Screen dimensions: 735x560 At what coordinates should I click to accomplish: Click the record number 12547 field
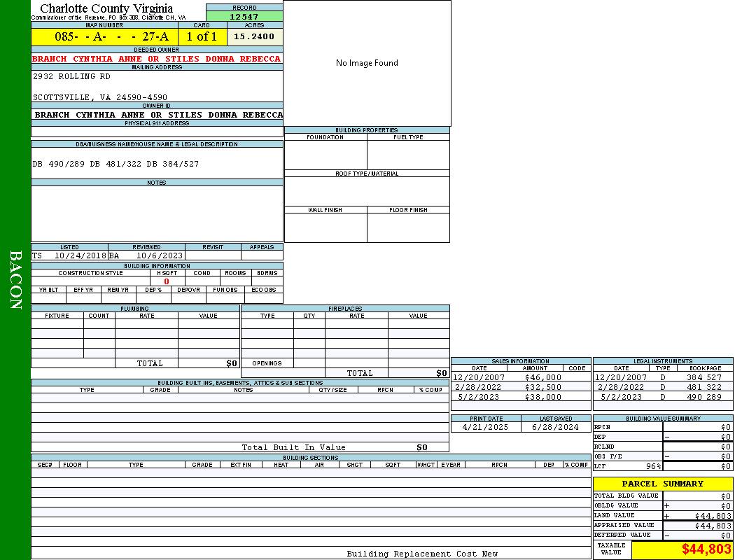[244, 16]
